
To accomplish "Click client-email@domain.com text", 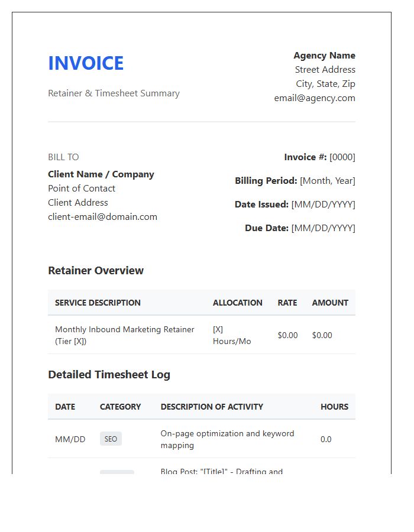I will [102, 217].
